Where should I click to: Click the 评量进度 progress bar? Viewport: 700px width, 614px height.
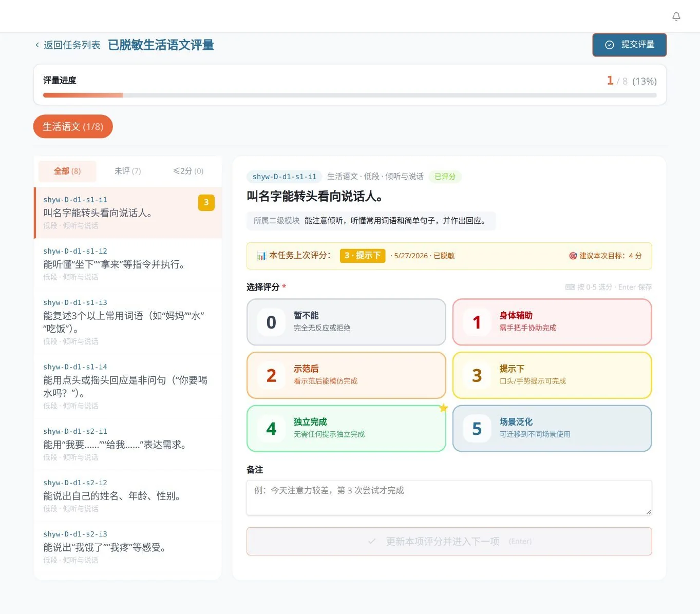pyautogui.click(x=350, y=95)
